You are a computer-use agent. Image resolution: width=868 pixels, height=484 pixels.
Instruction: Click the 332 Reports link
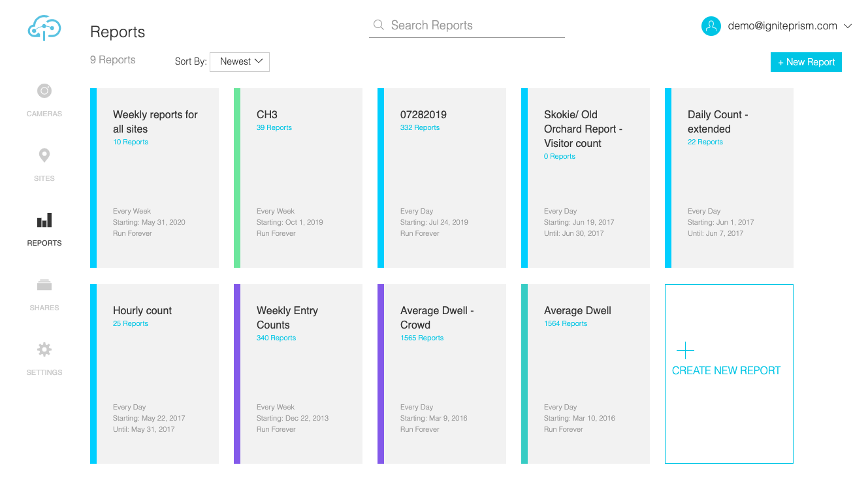420,127
